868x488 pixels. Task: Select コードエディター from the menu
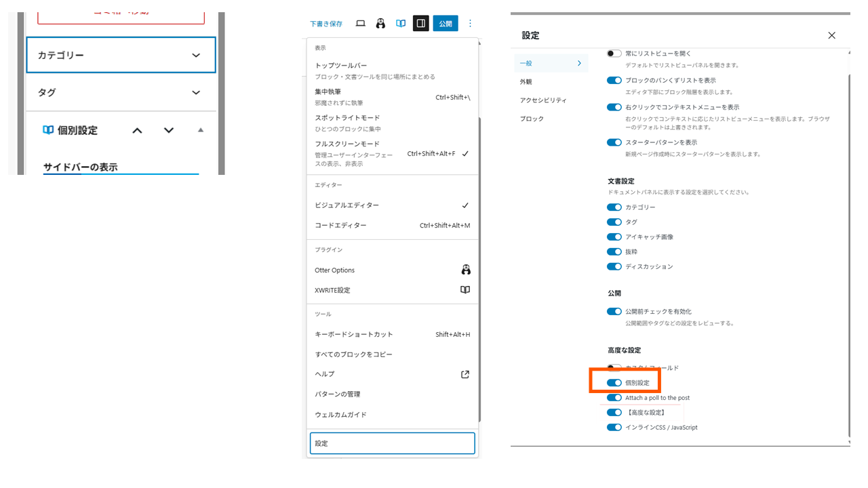340,225
